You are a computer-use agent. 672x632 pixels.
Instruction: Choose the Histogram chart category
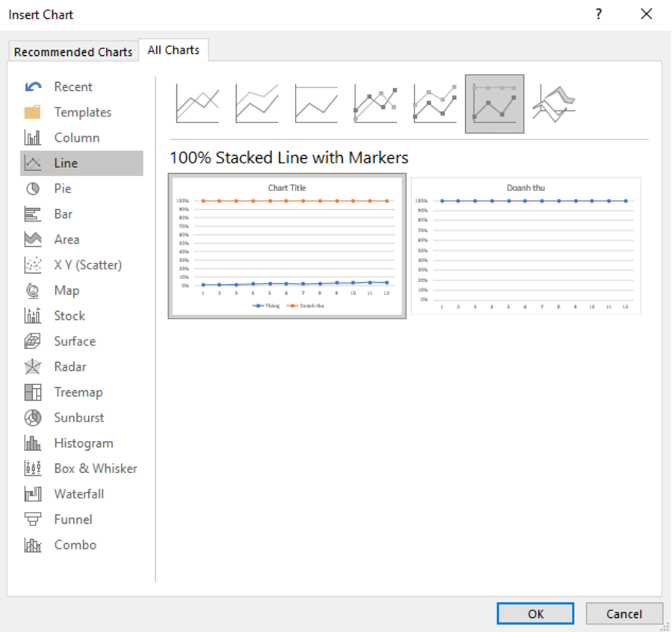click(x=82, y=443)
